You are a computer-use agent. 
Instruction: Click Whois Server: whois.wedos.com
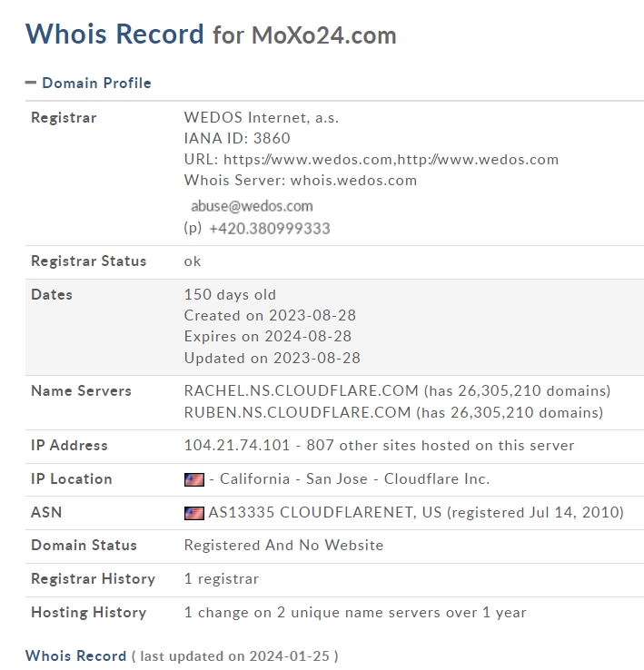[x=300, y=181]
